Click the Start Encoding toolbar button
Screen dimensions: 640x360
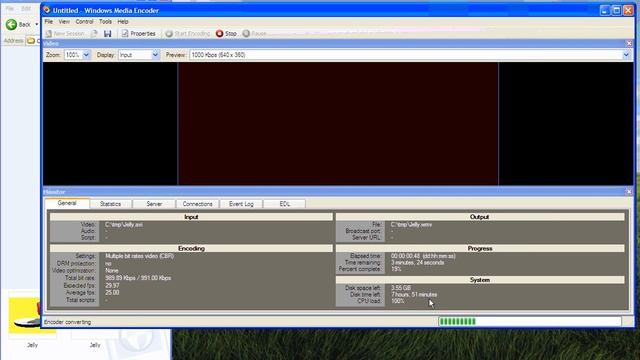[x=187, y=33]
